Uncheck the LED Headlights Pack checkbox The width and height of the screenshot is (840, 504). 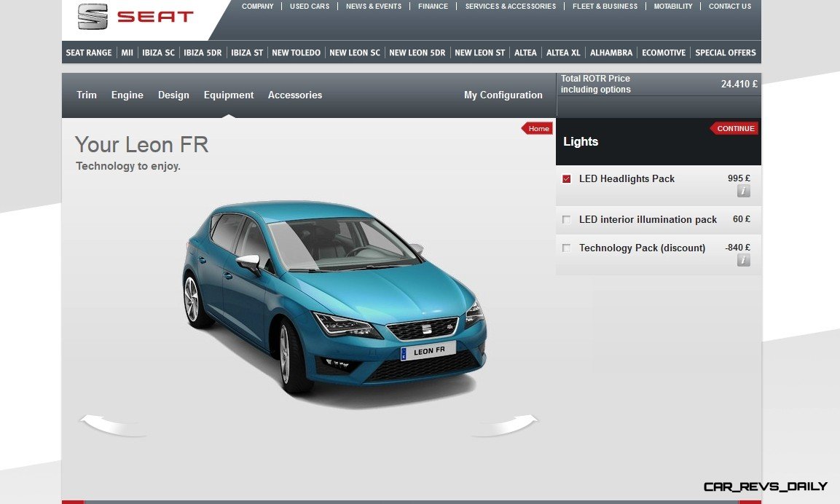[566, 179]
